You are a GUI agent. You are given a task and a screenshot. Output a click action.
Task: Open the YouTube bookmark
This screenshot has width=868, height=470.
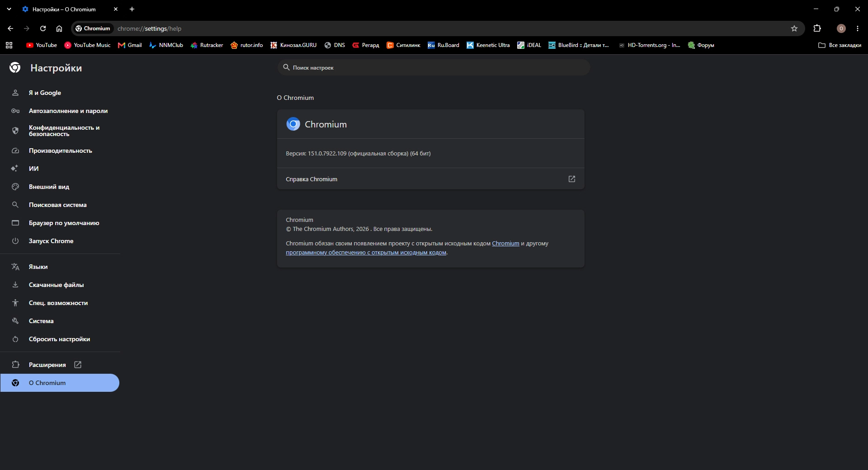tap(42, 45)
